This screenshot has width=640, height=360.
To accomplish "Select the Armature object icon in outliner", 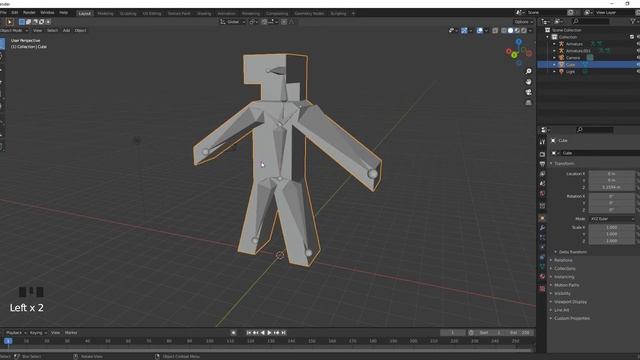I will tap(561, 44).
